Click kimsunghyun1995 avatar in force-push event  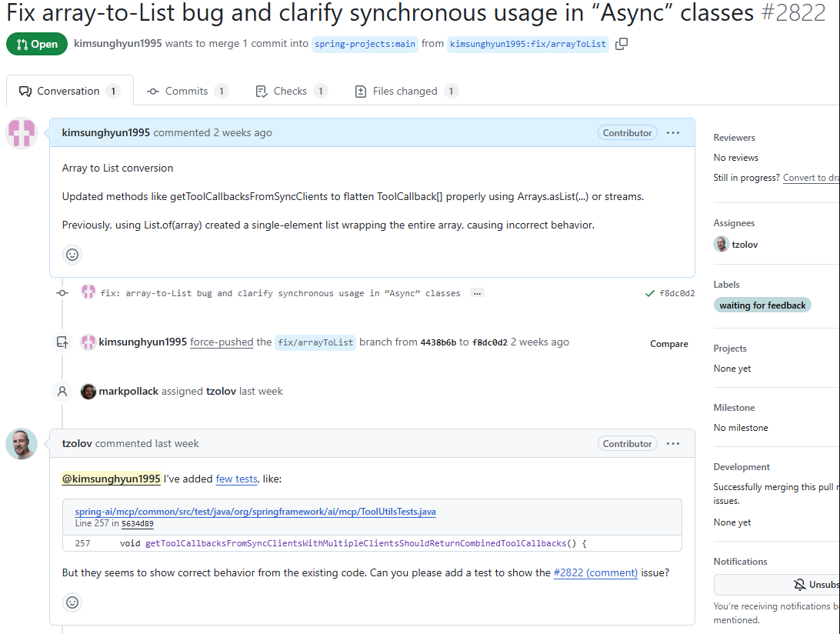coord(88,342)
